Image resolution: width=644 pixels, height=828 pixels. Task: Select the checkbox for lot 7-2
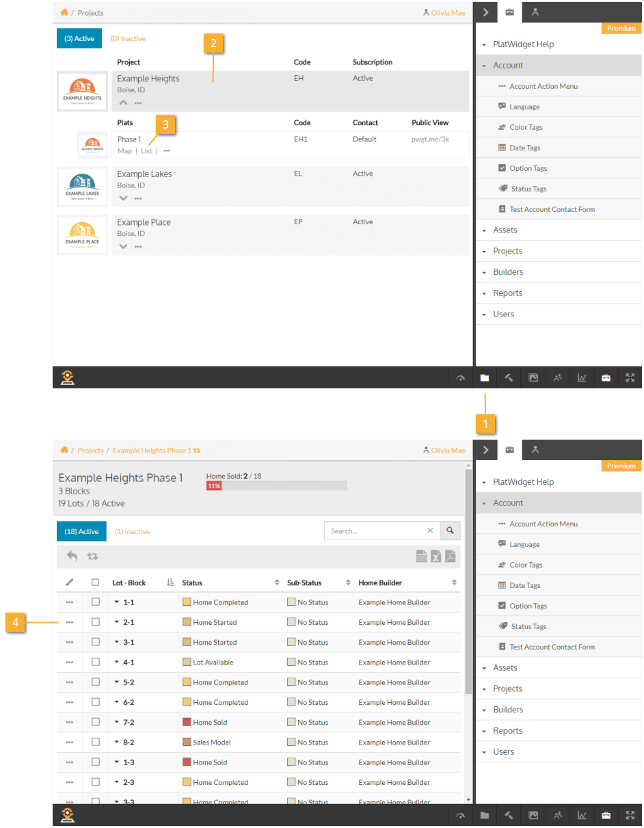click(x=96, y=723)
